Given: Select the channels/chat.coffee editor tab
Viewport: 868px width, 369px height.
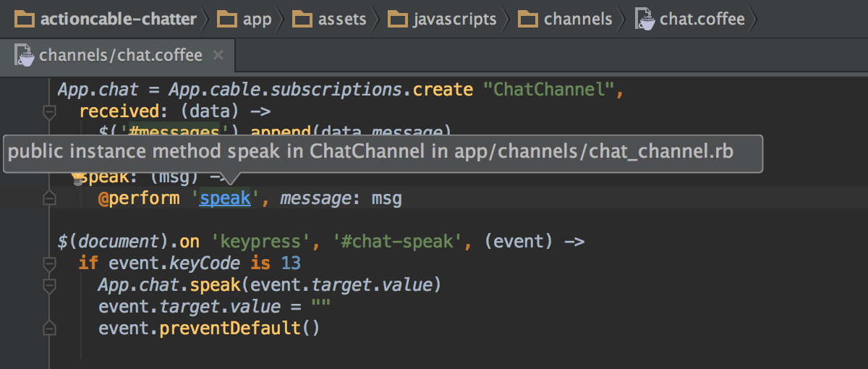Looking at the screenshot, I should (119, 56).
